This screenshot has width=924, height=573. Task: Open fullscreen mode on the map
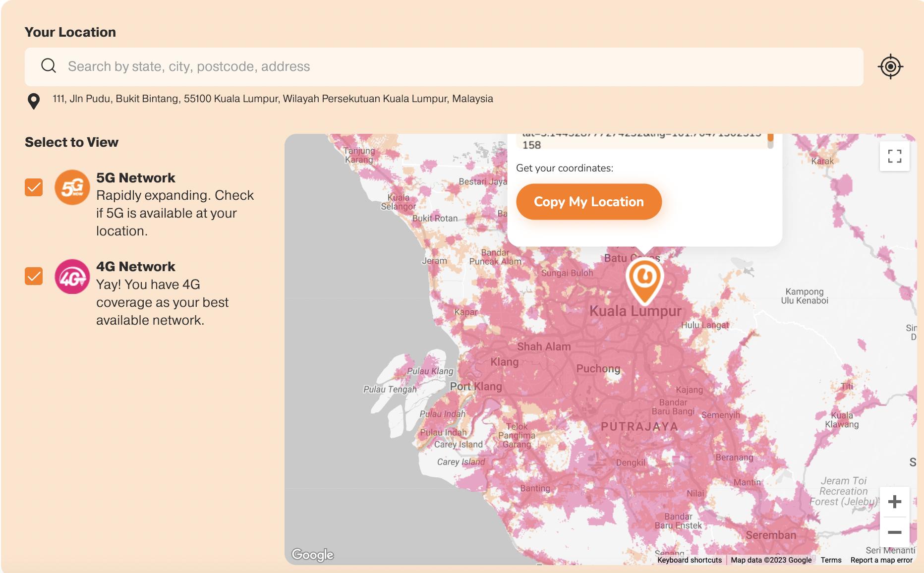point(894,156)
